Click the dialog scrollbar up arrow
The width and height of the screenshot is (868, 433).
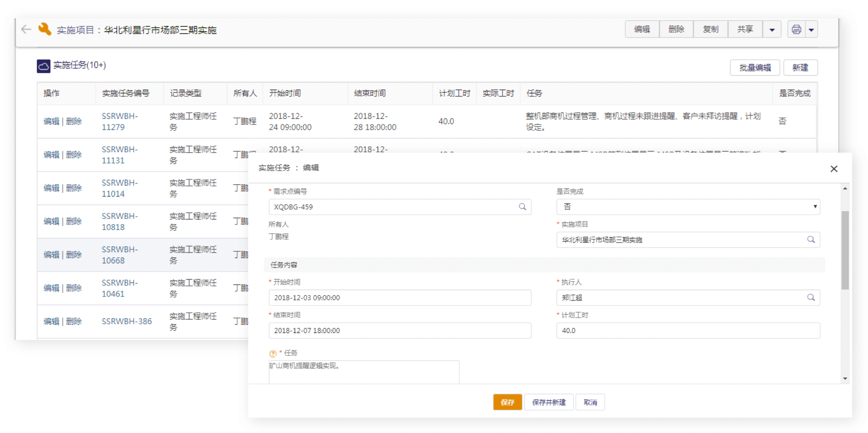tap(845, 189)
